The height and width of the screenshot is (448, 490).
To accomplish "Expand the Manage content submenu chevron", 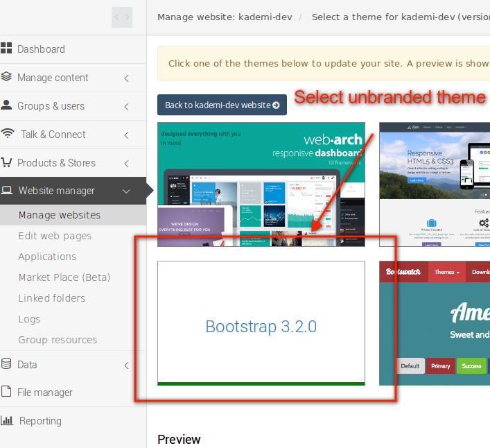I will point(127,78).
